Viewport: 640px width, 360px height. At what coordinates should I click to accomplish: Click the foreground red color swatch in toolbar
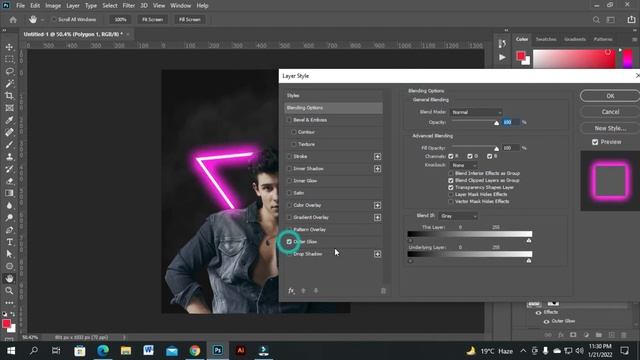[x=6, y=324]
